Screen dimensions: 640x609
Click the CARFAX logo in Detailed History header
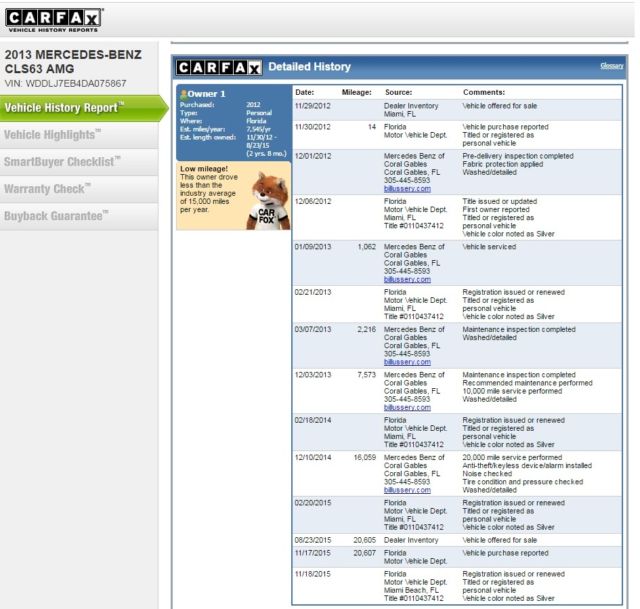pos(218,67)
